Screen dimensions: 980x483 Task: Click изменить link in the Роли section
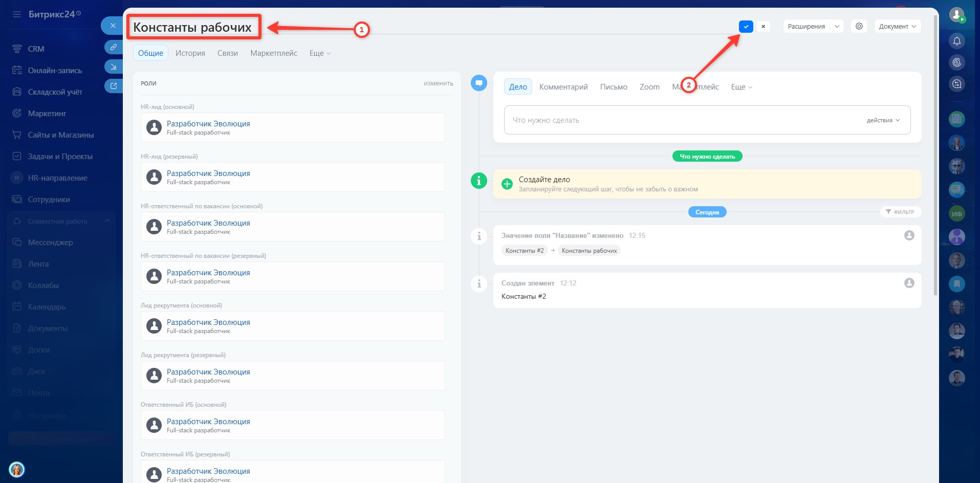click(x=438, y=83)
